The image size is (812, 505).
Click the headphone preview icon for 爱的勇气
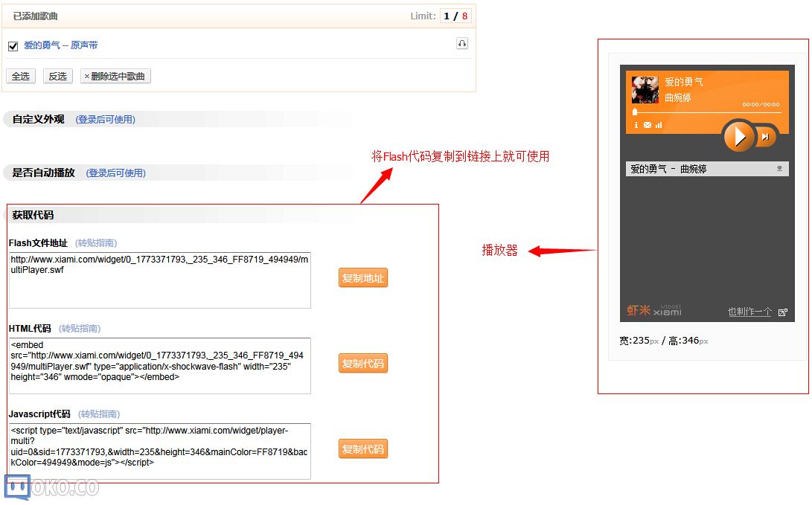point(462,43)
